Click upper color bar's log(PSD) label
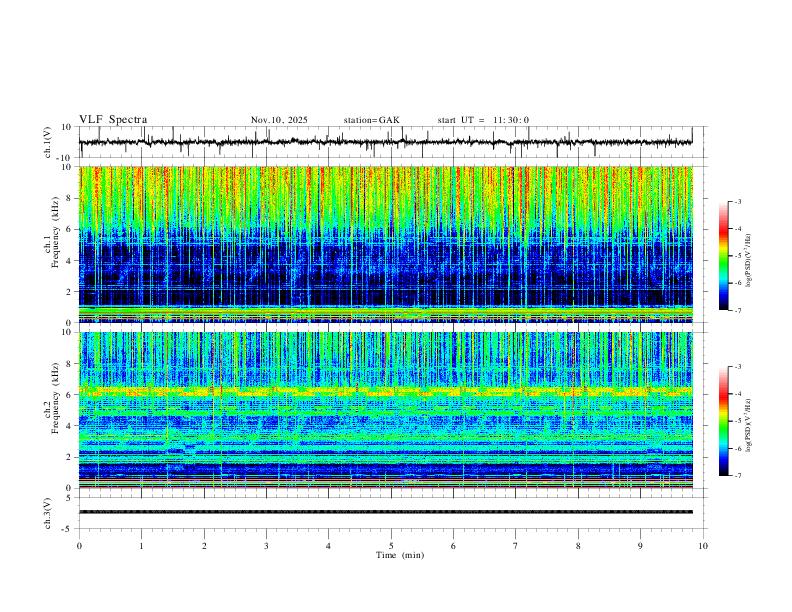This screenshot has width=792, height=612. 749,261
